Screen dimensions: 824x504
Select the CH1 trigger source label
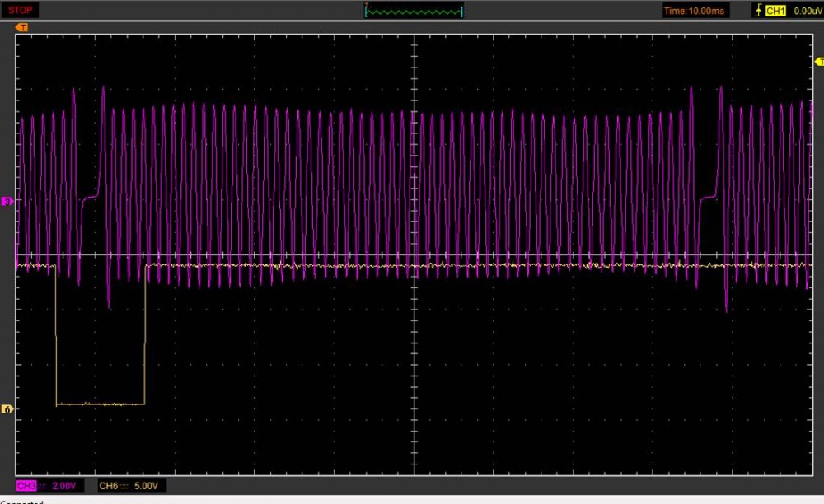[x=775, y=11]
